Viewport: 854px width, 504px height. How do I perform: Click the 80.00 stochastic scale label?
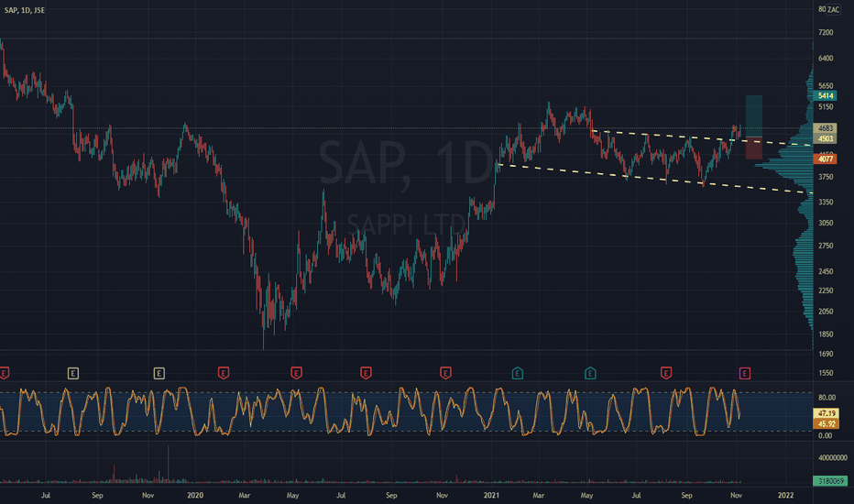827,398
